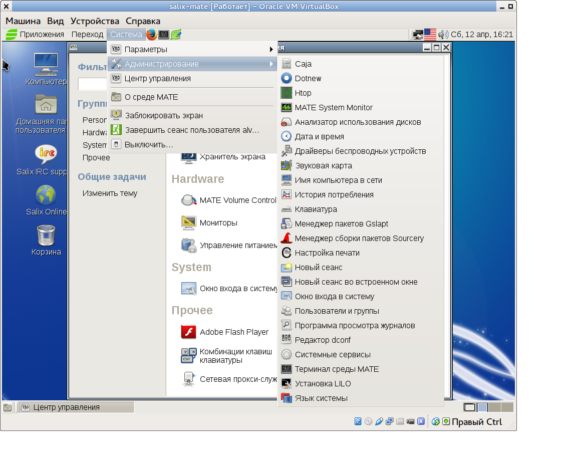Expand Параметры submenu

(193, 49)
